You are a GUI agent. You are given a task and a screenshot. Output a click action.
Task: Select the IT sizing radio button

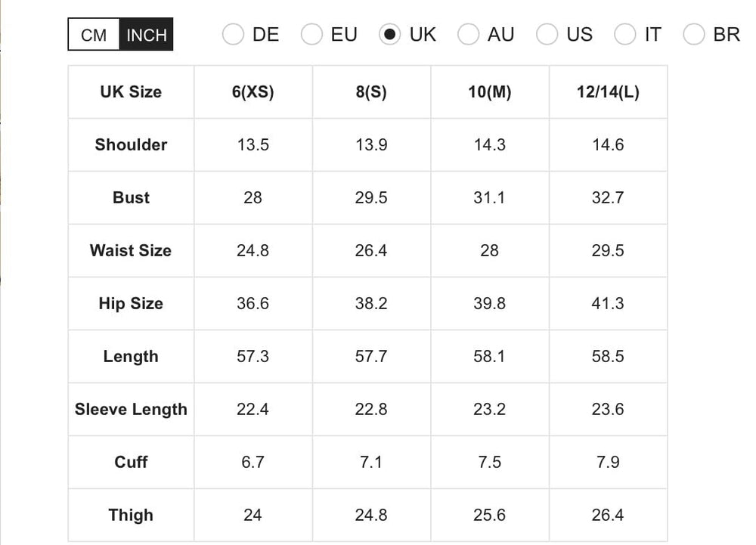[625, 34]
